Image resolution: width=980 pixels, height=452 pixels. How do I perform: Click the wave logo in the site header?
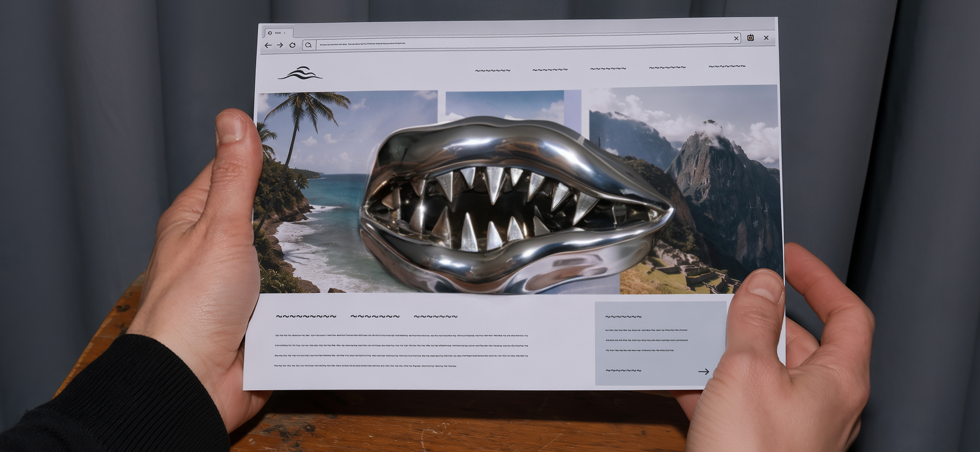click(300, 73)
